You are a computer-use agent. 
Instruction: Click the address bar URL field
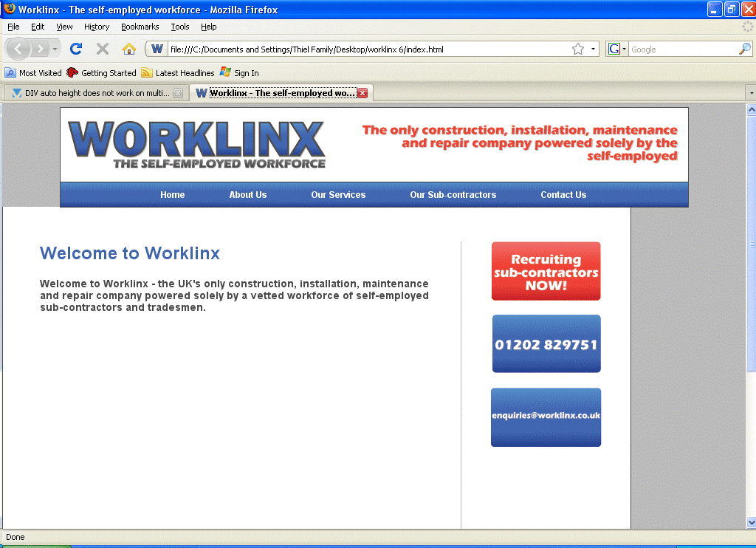[x=369, y=49]
